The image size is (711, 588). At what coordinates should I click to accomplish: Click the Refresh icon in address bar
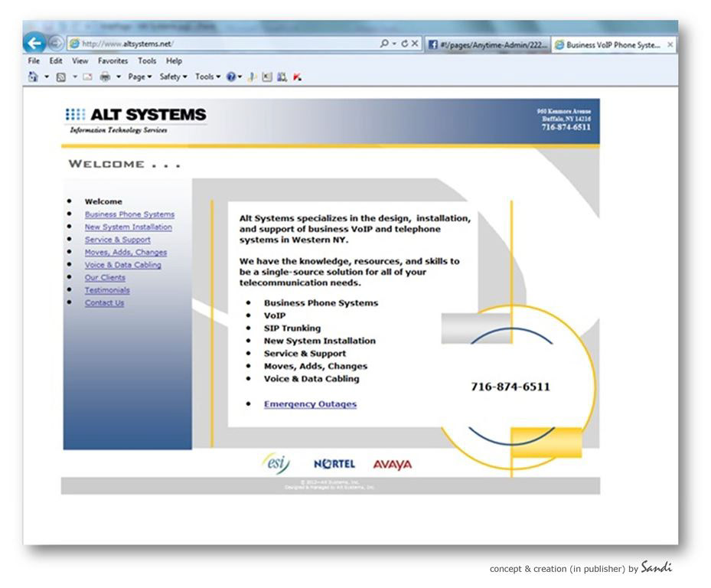pos(404,44)
